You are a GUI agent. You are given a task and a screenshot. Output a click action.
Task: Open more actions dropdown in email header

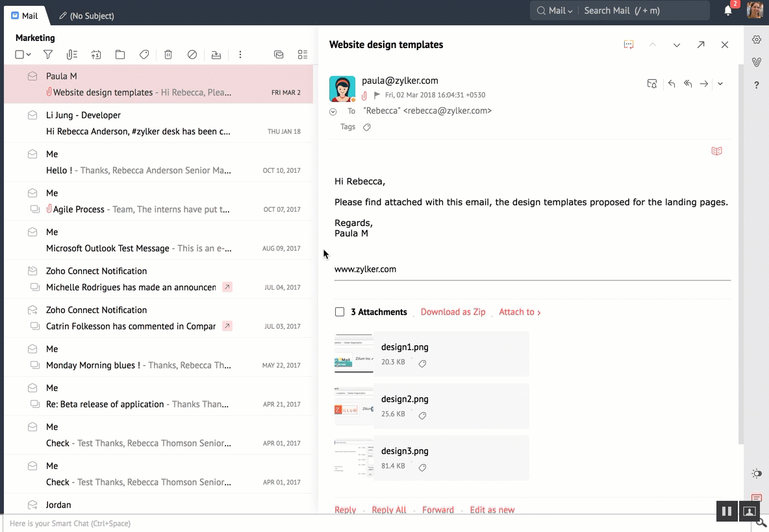point(720,84)
